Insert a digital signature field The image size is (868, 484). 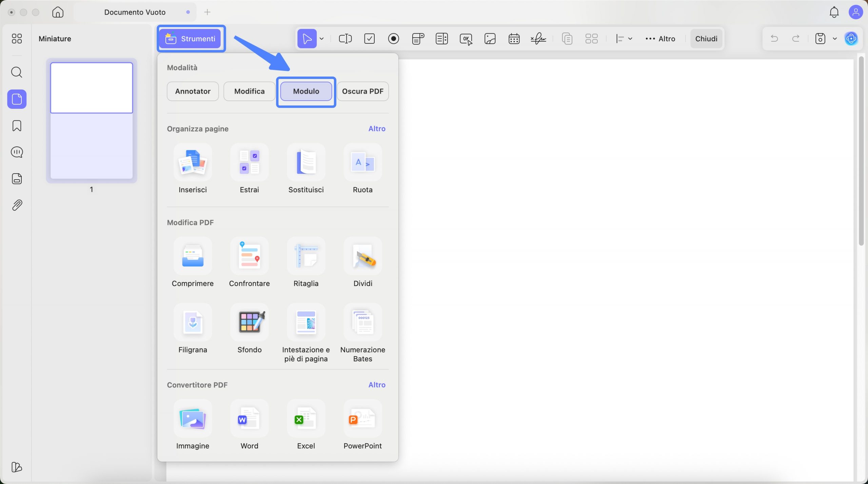click(x=538, y=39)
